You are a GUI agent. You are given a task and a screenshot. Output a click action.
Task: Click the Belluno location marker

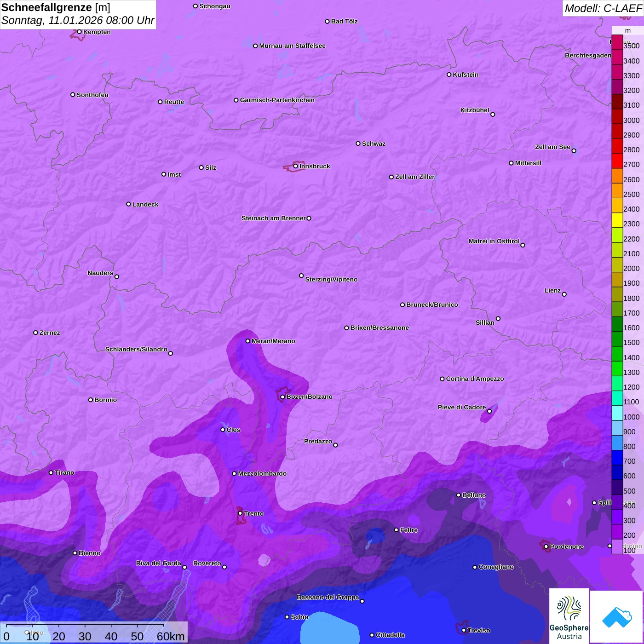pos(458,495)
